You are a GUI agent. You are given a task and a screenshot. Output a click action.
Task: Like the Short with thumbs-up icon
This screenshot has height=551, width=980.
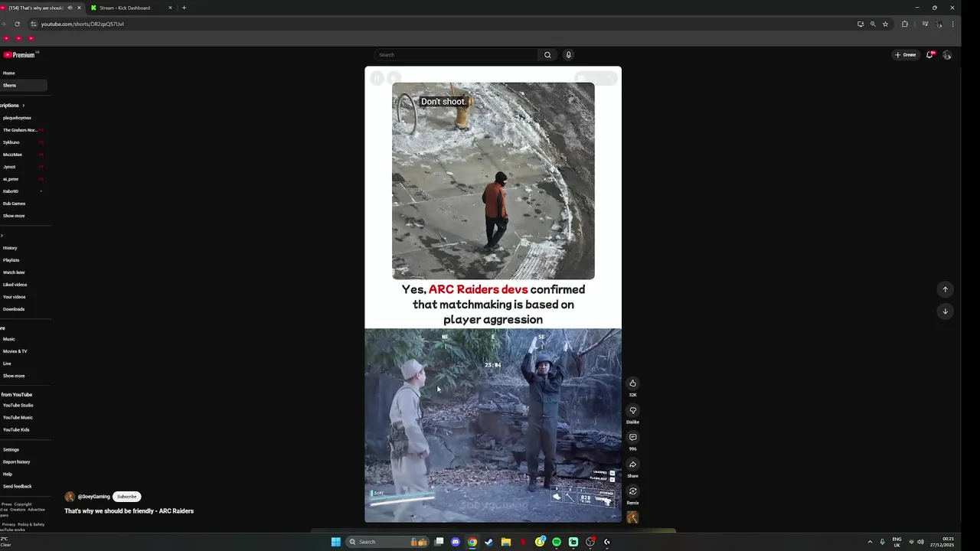click(632, 383)
